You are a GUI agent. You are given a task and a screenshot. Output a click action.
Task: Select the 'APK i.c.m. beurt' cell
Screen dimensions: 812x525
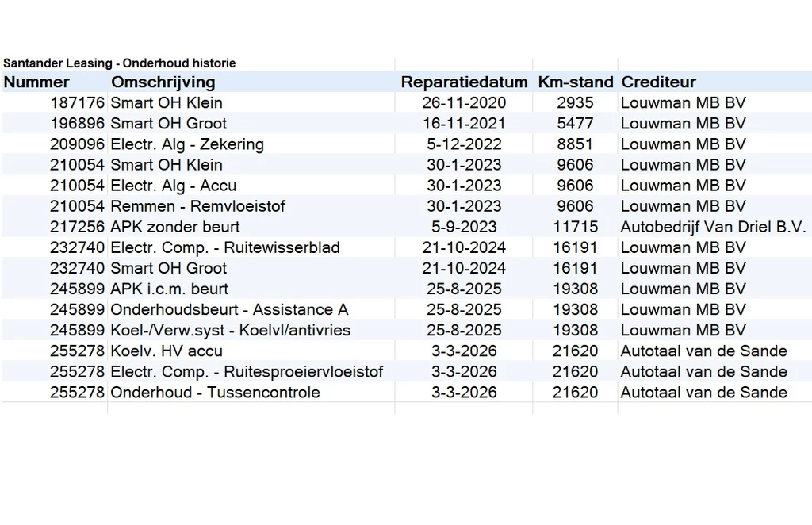click(x=251, y=289)
